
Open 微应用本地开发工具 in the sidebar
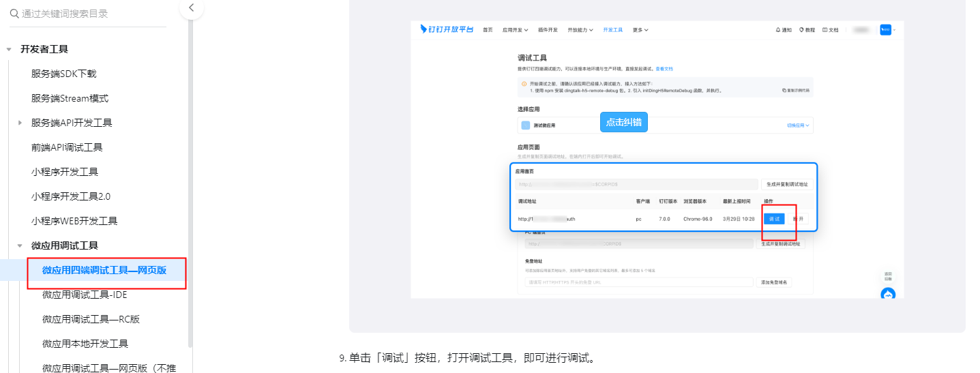[85, 344]
